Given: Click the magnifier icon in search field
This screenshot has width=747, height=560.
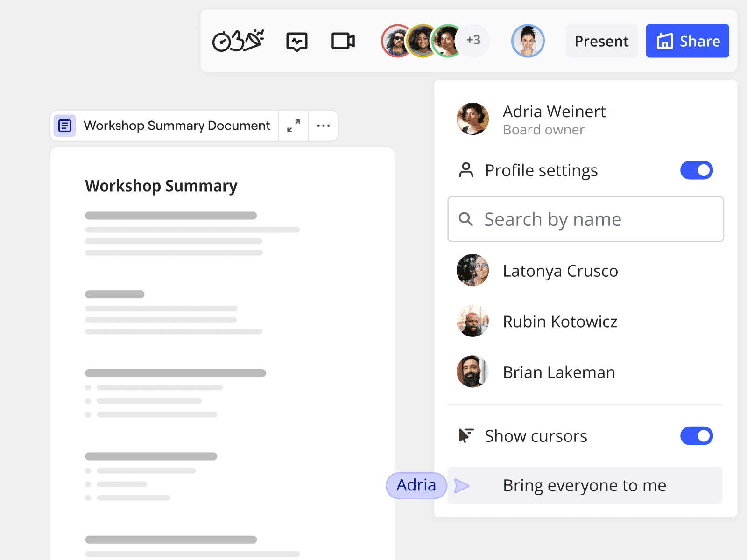Looking at the screenshot, I should pyautogui.click(x=465, y=219).
